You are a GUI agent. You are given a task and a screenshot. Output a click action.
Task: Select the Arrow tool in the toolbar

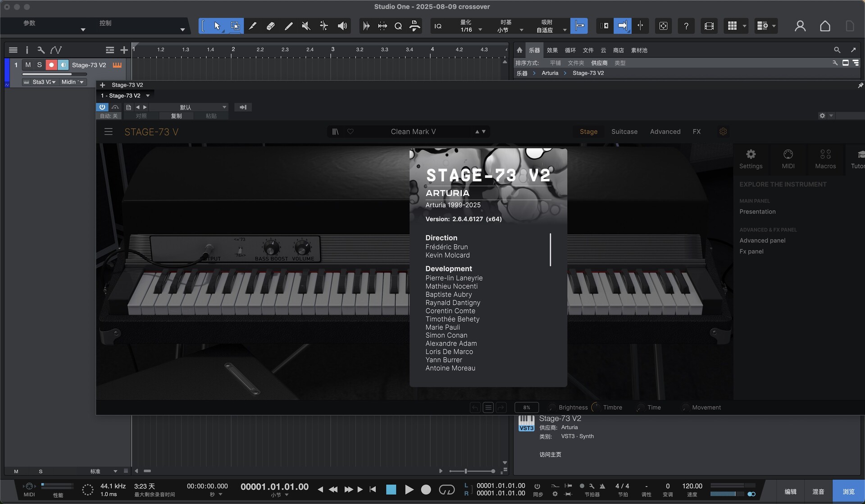pyautogui.click(x=217, y=26)
